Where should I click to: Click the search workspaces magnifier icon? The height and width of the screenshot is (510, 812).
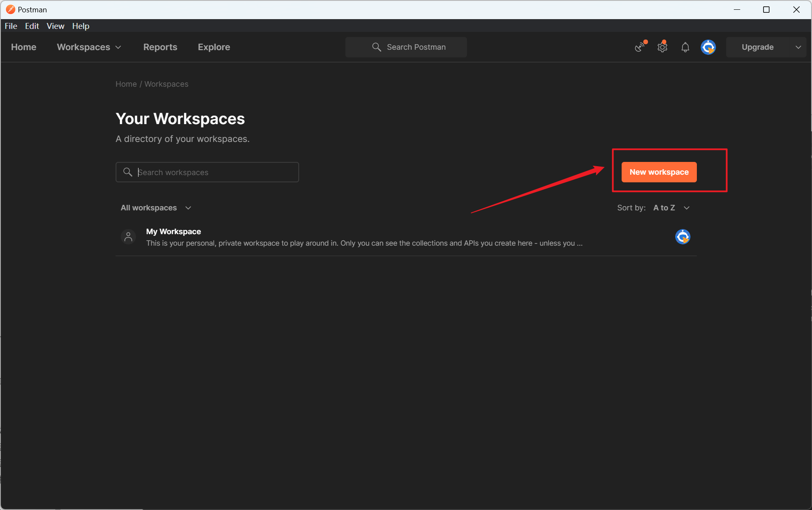[x=127, y=172]
